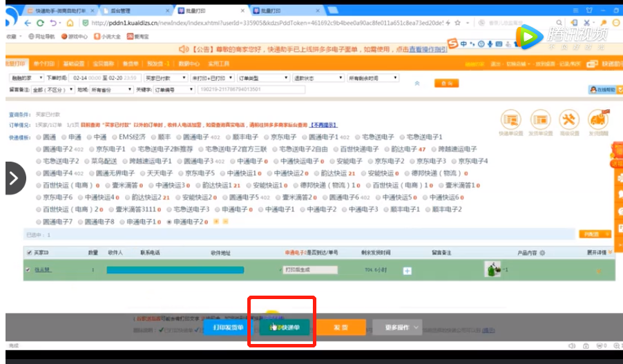Click the 打印发货单 button
Screen dimensions: 623x364
228,327
